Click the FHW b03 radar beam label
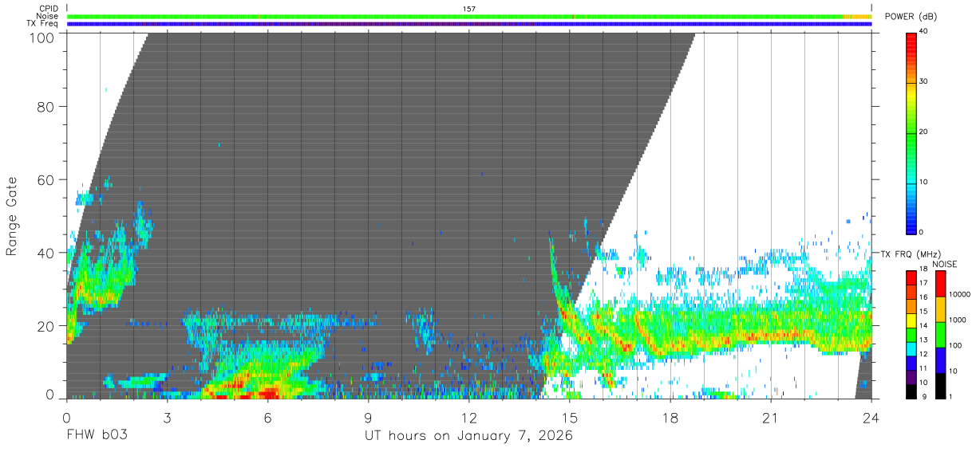980x452 pixels. 97,436
